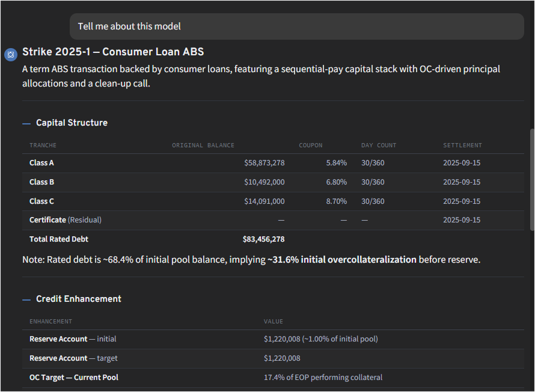Click the Class B 30/360 day count

(373, 182)
